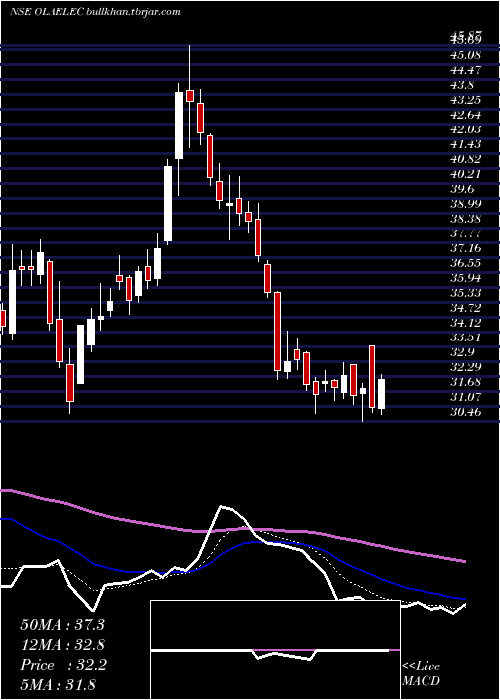Click the 45.08 price axis label
The width and height of the screenshot is (500, 700).
click(x=467, y=55)
